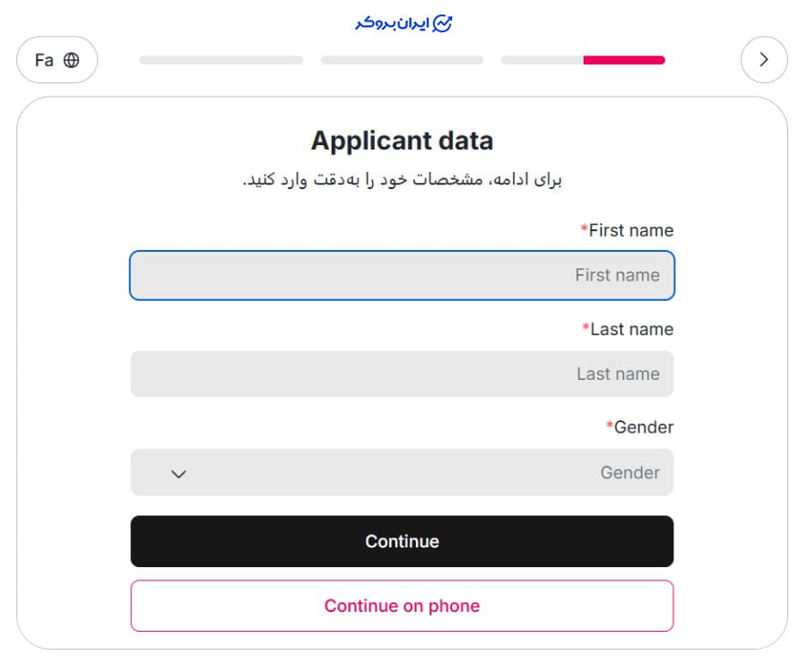Screen dimensions: 807x672
Task: Click the gray part of third progress bar
Action: click(542, 60)
